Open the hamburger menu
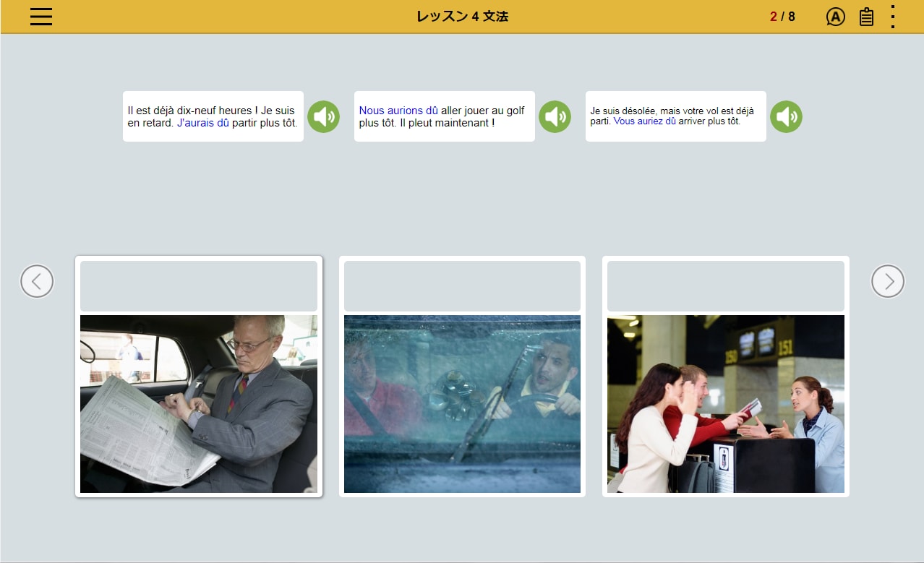 pos(41,17)
